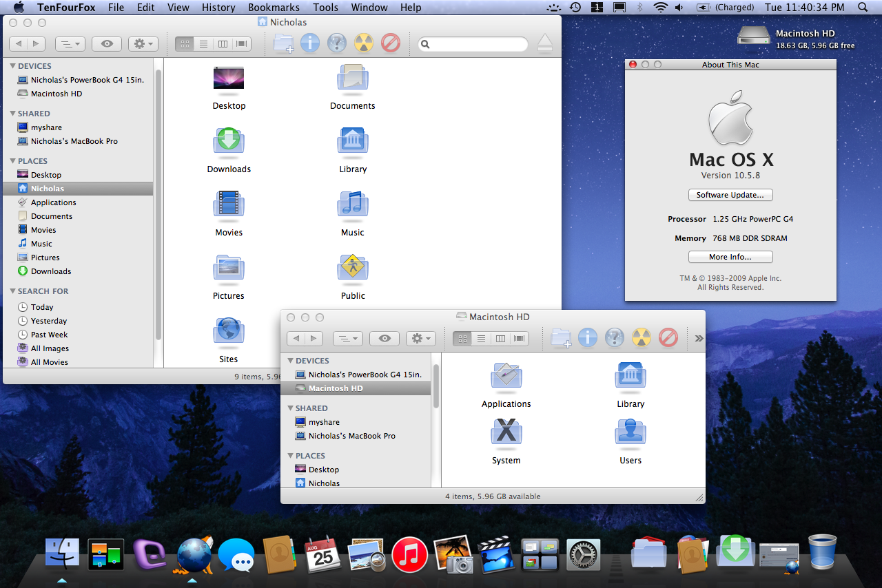This screenshot has width=882, height=588.
Task: Select Nicholas's MacBook Pro in Macintosh HD sidebar
Action: [x=356, y=436]
